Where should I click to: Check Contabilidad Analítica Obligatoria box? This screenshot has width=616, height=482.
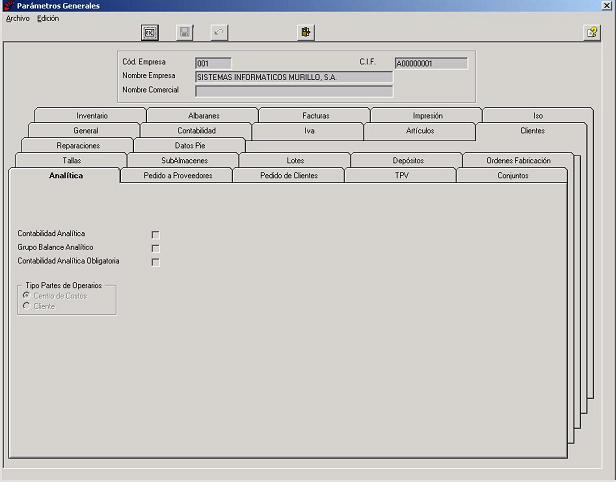[156, 262]
